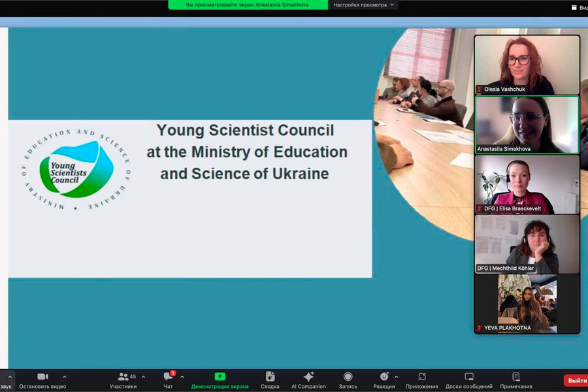Click the red Выйти leave button

pos(576,380)
